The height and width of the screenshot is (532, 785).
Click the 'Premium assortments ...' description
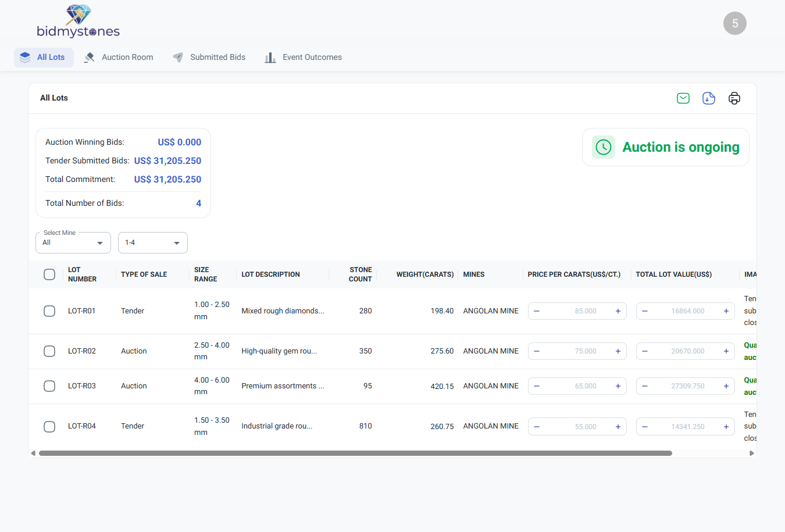click(x=283, y=386)
